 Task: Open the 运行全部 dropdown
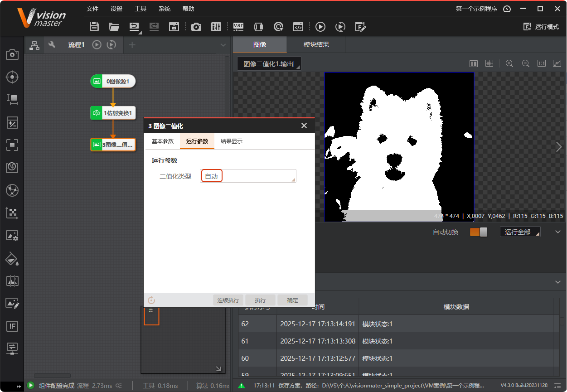point(520,232)
